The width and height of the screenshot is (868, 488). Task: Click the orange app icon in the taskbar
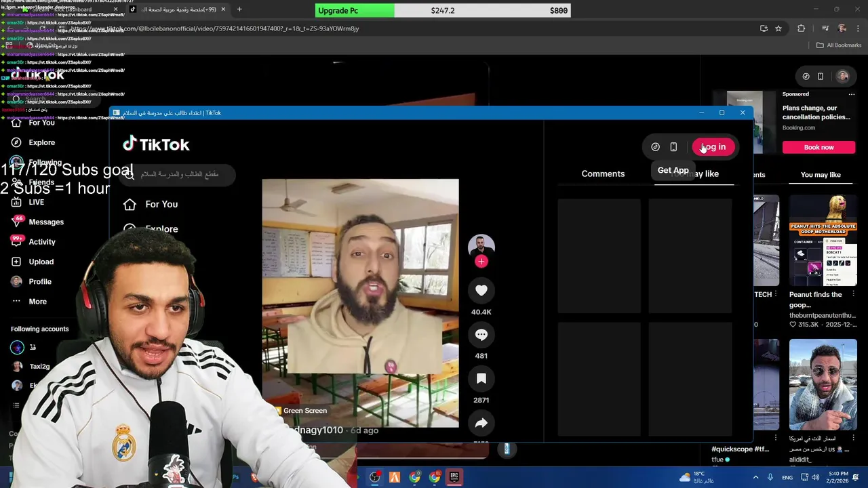[394, 477]
